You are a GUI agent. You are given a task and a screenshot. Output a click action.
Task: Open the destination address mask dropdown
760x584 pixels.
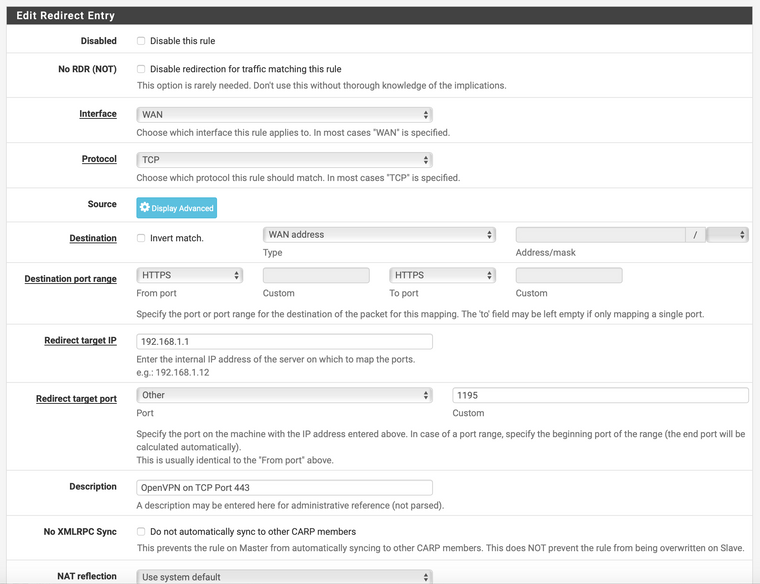pyautogui.click(x=727, y=235)
